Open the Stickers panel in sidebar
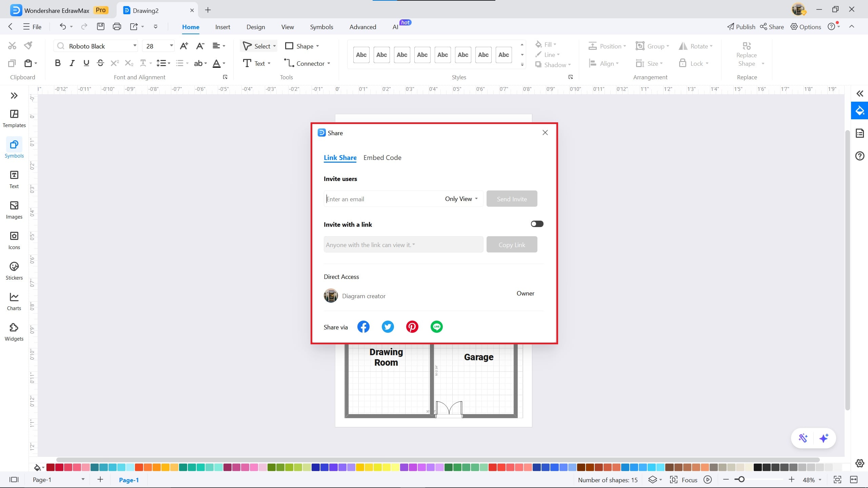Screen dimensions: 868x488 tap(14, 271)
